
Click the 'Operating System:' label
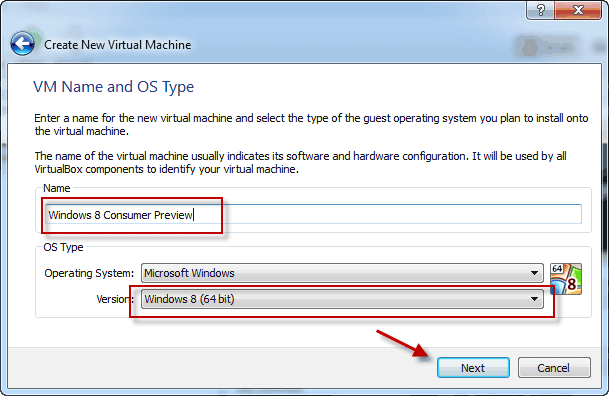(89, 273)
